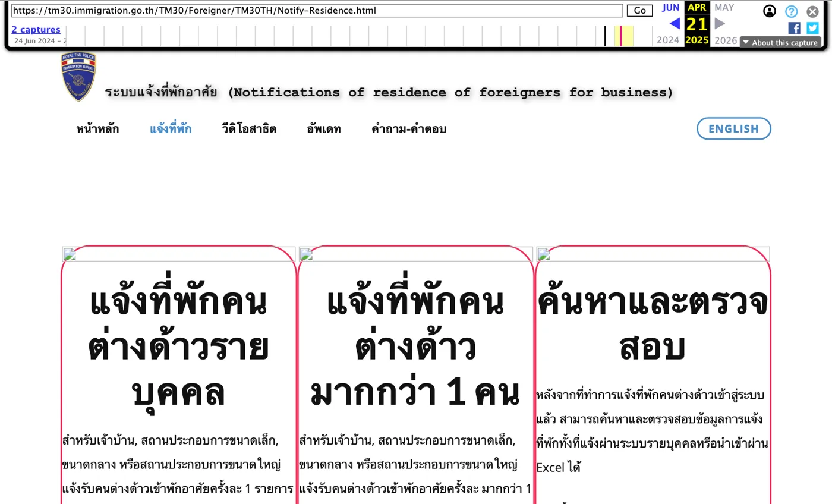Select the แจ้งที่พัก navigation item

171,129
